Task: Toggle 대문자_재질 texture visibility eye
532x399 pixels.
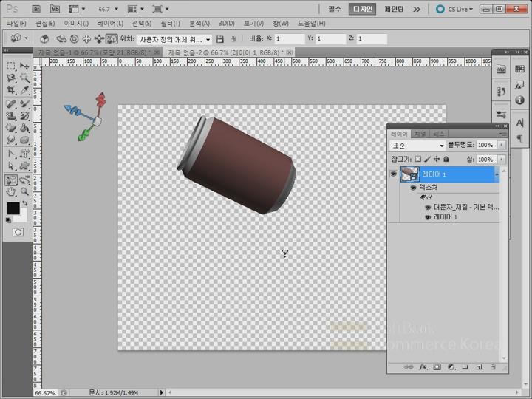Action: [428, 208]
